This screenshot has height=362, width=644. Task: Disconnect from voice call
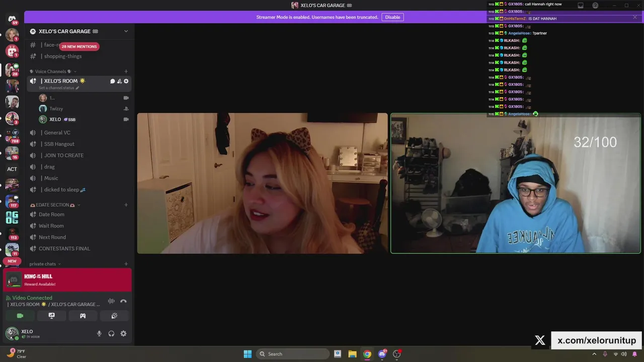tap(123, 301)
